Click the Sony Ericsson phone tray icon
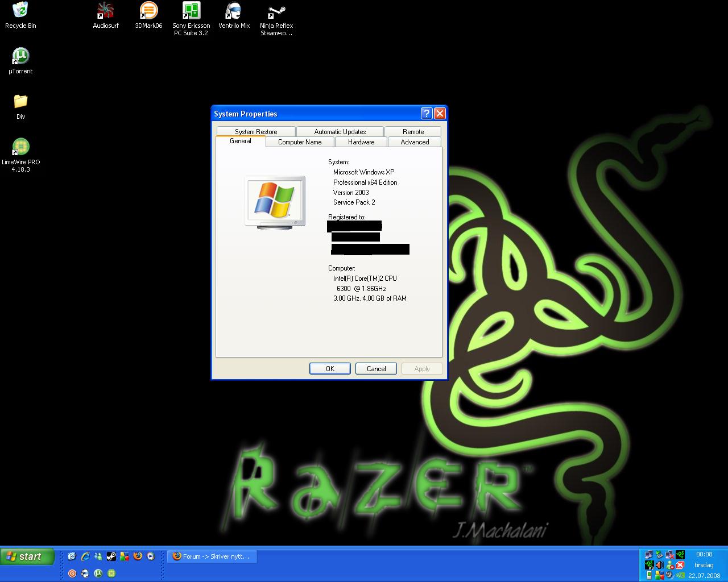This screenshot has width=728, height=582. pos(649,575)
